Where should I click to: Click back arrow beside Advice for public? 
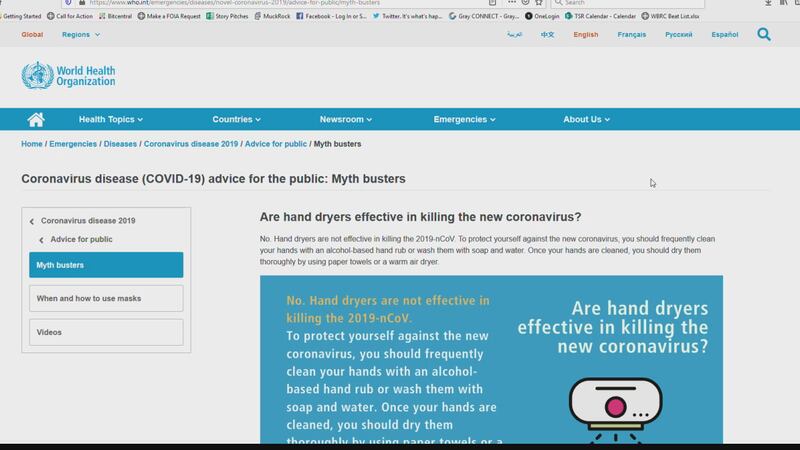[42, 240]
